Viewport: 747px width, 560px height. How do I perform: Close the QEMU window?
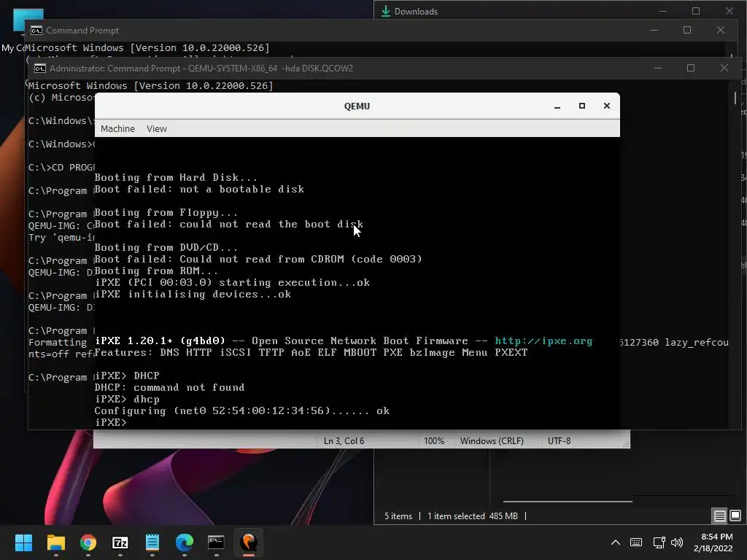click(606, 106)
